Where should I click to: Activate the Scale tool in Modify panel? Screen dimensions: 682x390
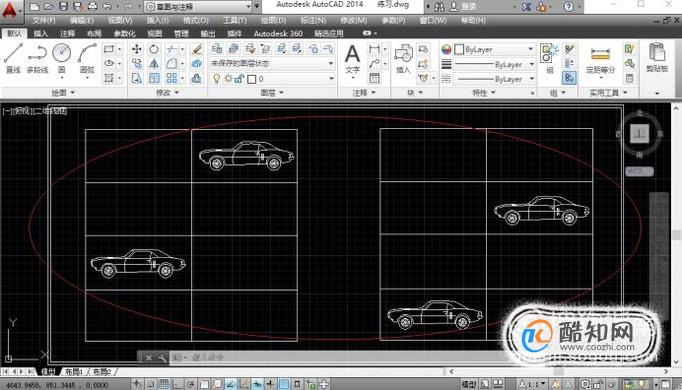154,78
